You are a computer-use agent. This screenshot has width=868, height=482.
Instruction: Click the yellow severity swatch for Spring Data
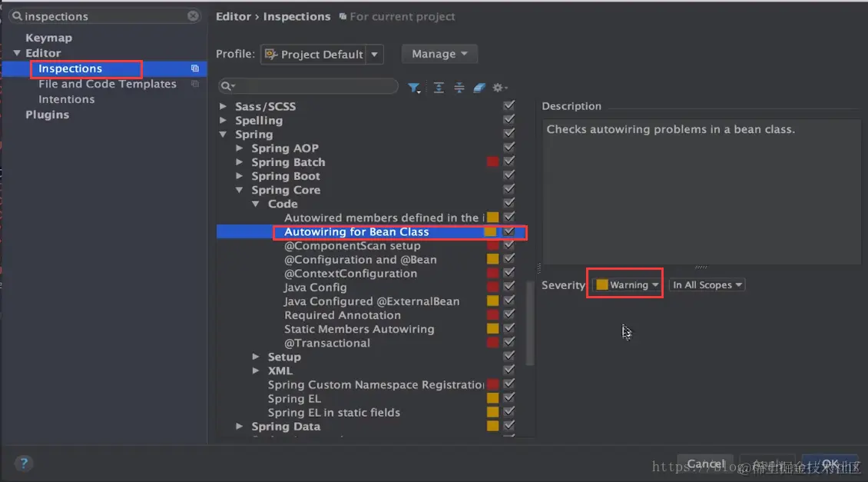pos(492,425)
